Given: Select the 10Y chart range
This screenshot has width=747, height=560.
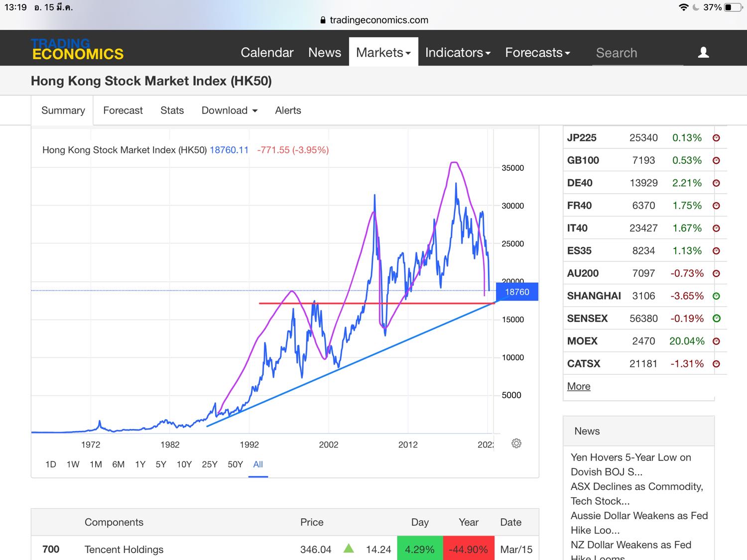Looking at the screenshot, I should pos(184,464).
